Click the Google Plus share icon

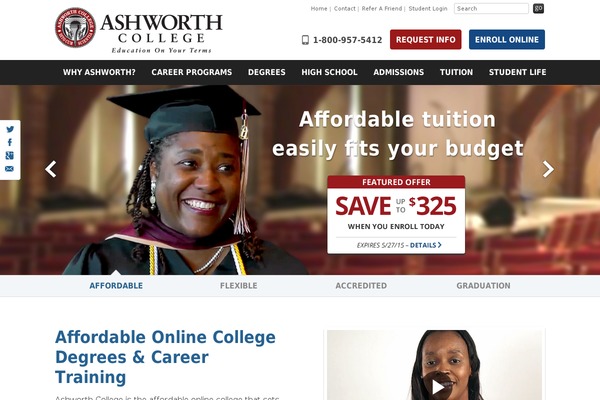[10, 155]
